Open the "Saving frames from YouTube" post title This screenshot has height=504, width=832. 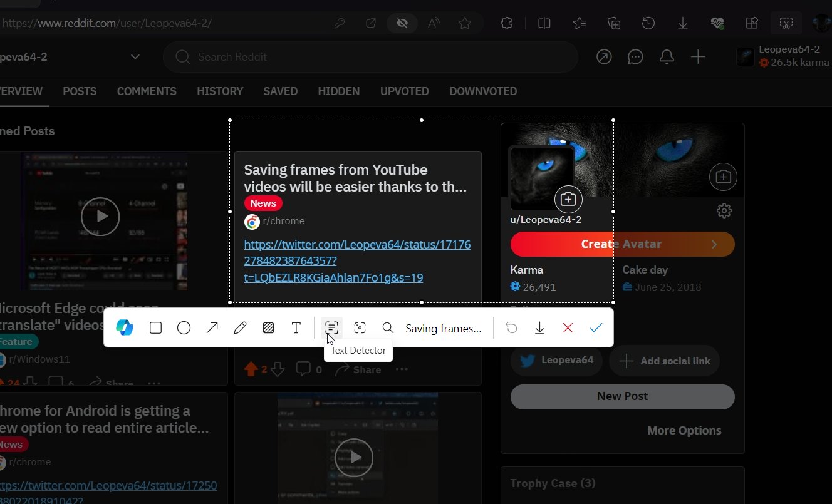point(355,178)
